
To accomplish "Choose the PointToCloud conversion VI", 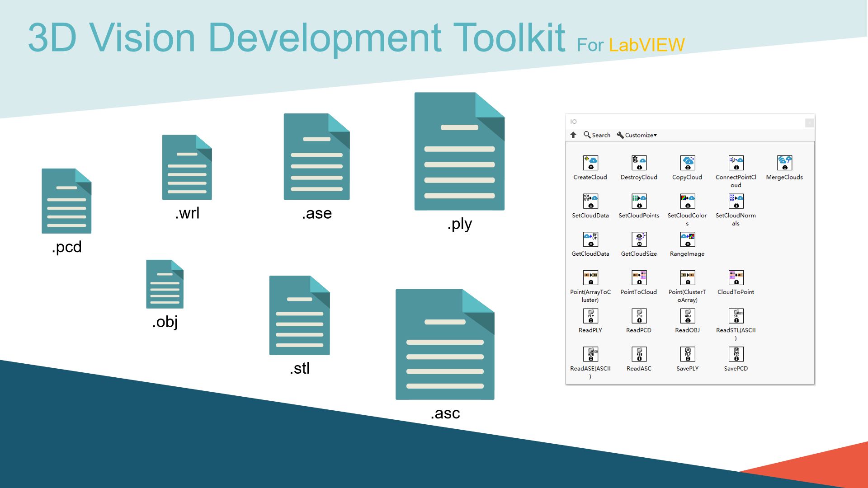I will [x=639, y=278].
